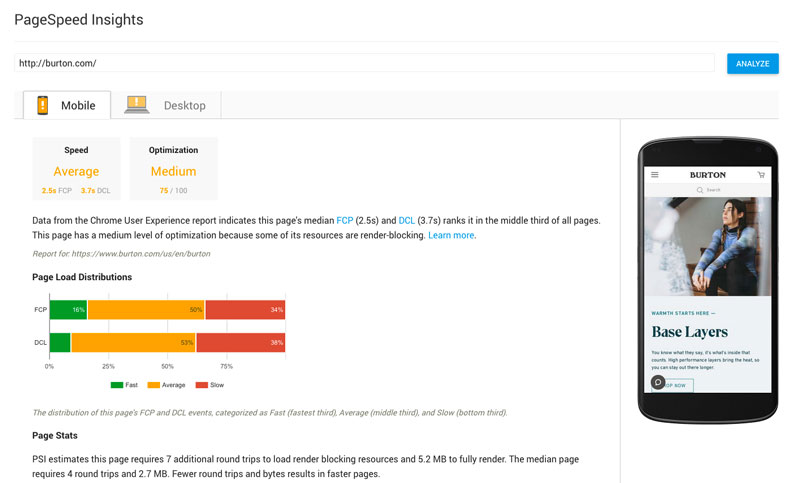The width and height of the screenshot is (800, 483).
Task: Click the red Slow legend swatch
Action: [x=201, y=385]
